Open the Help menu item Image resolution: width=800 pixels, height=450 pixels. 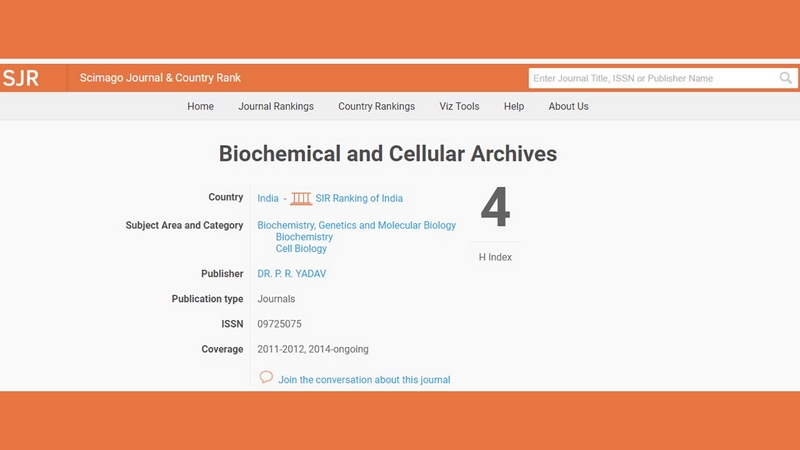[514, 106]
